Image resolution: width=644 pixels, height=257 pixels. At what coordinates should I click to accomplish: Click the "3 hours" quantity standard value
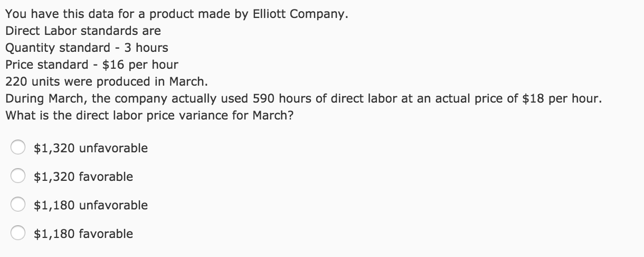point(146,48)
